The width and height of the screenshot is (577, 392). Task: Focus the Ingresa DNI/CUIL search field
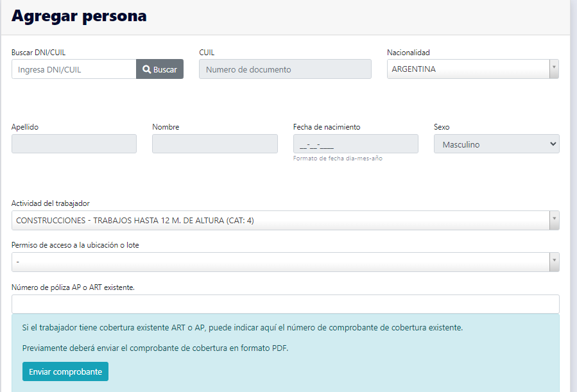[74, 69]
